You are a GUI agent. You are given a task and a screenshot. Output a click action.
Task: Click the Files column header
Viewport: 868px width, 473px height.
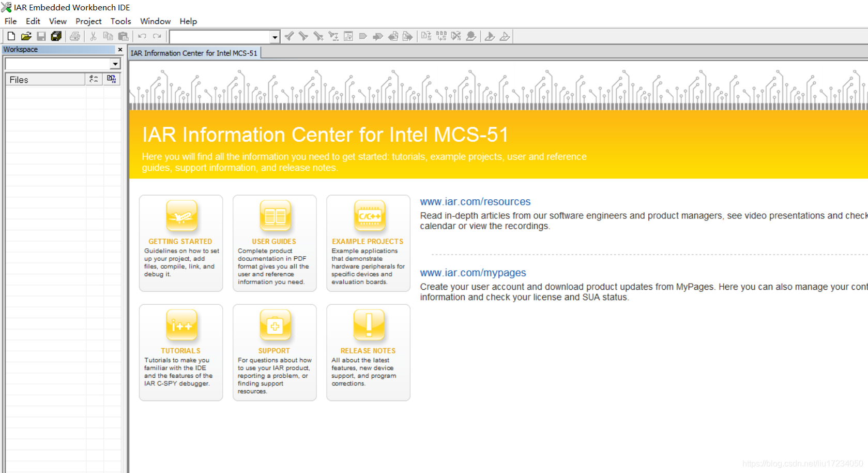click(x=45, y=79)
